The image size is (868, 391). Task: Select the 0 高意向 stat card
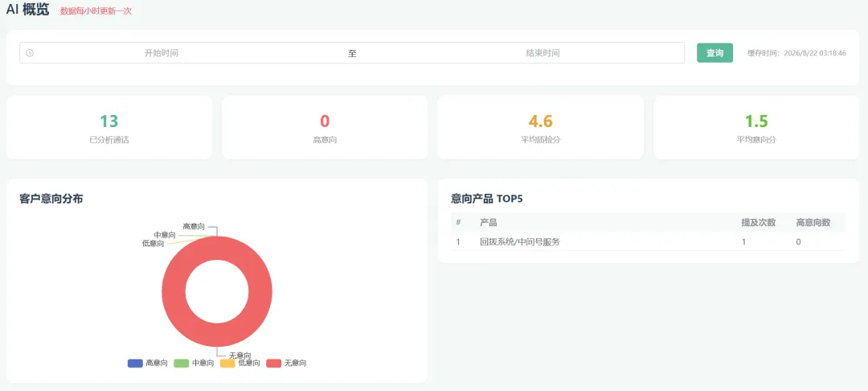pos(325,127)
